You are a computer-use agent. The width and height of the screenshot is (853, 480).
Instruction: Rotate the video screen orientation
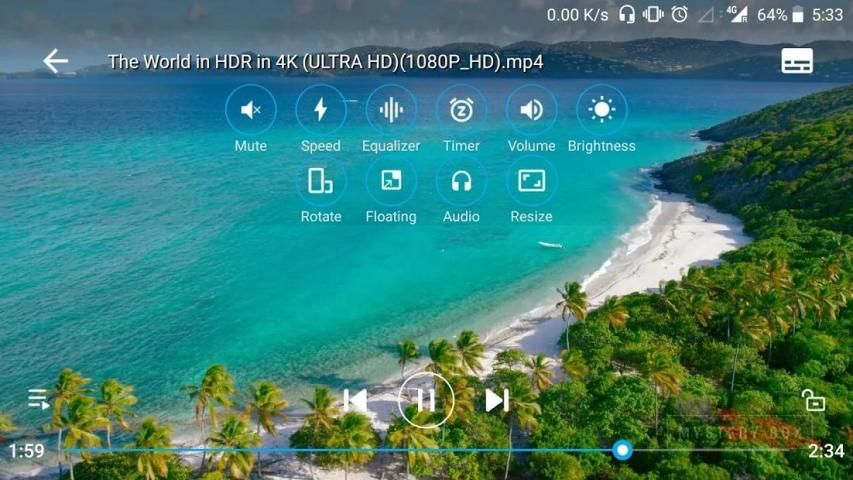pyautogui.click(x=320, y=181)
